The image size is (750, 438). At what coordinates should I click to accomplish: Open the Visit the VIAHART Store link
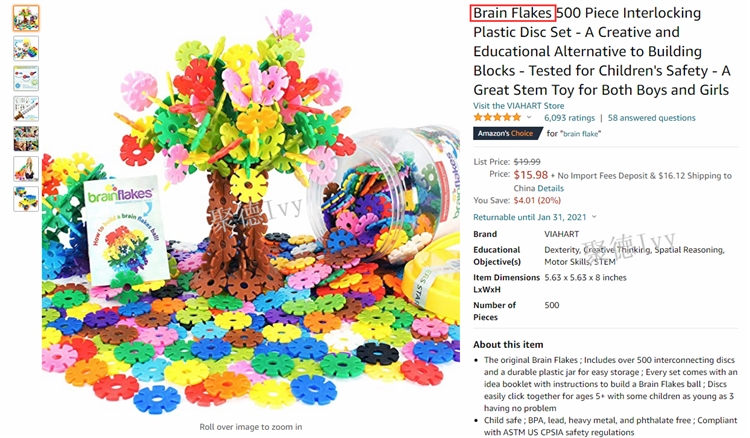518,106
